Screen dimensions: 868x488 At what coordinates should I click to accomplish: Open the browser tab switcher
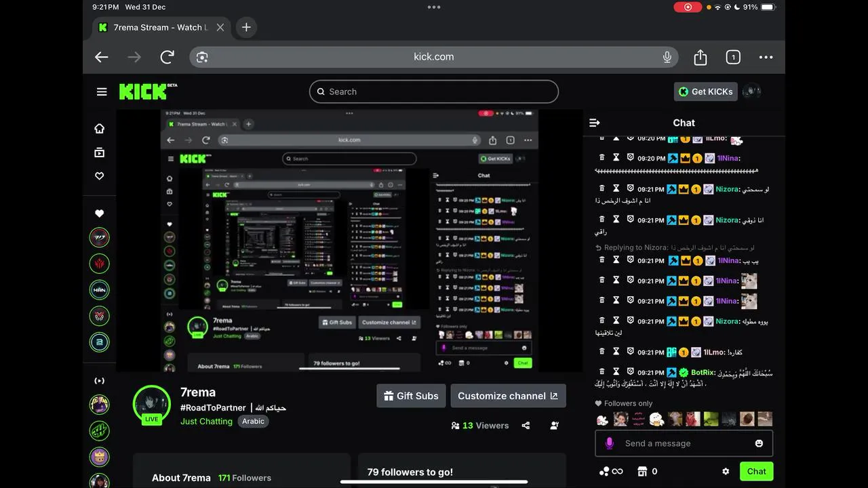click(x=733, y=57)
